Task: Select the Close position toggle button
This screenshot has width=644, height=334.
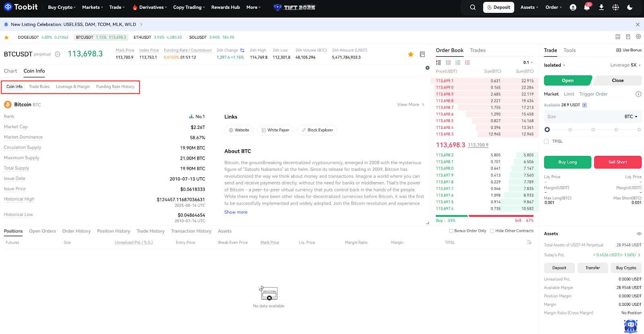Action: point(618,81)
